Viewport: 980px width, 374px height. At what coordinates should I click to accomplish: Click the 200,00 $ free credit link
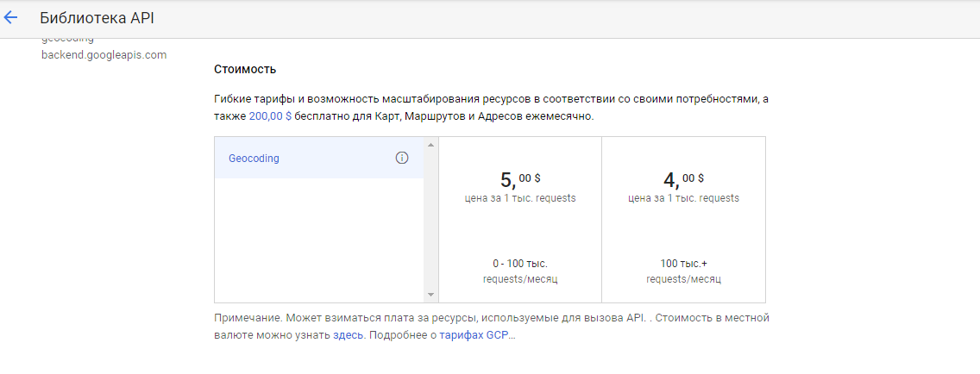click(270, 116)
